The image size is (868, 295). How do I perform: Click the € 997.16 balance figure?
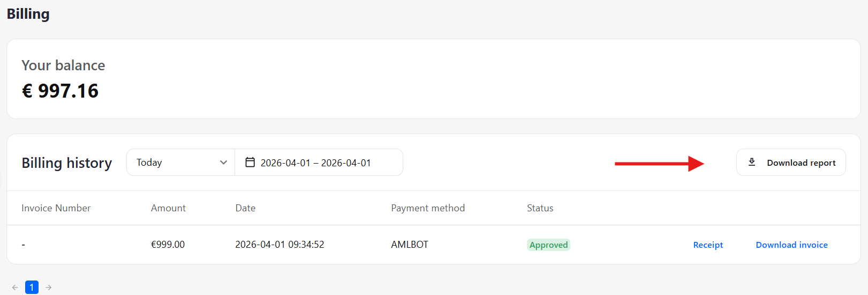pos(60,91)
